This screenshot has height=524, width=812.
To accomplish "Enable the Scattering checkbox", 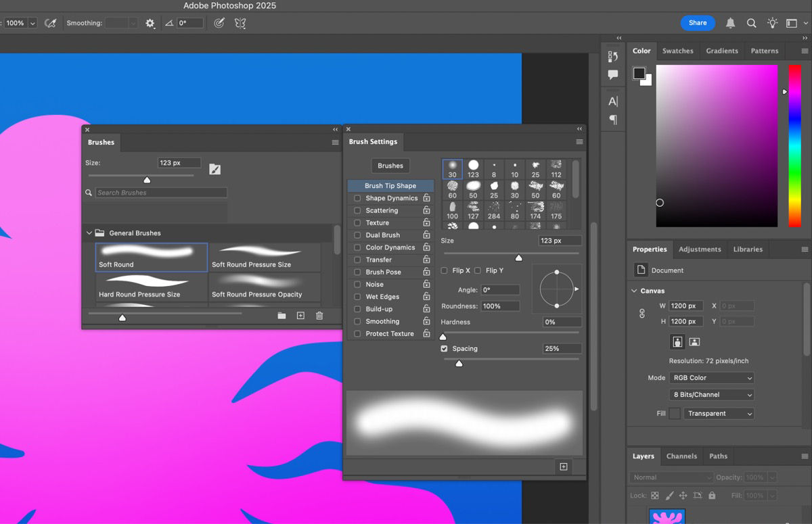I will pos(357,211).
